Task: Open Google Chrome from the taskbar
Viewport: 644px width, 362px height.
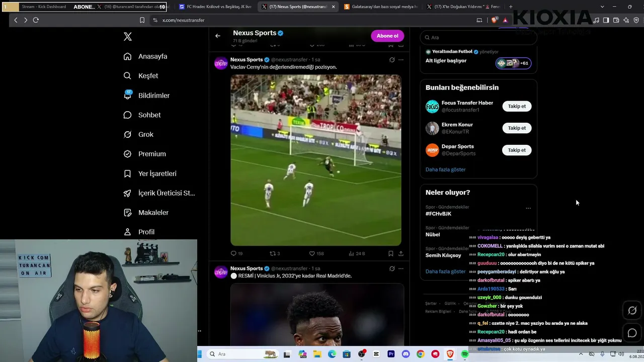Action: coord(420,354)
